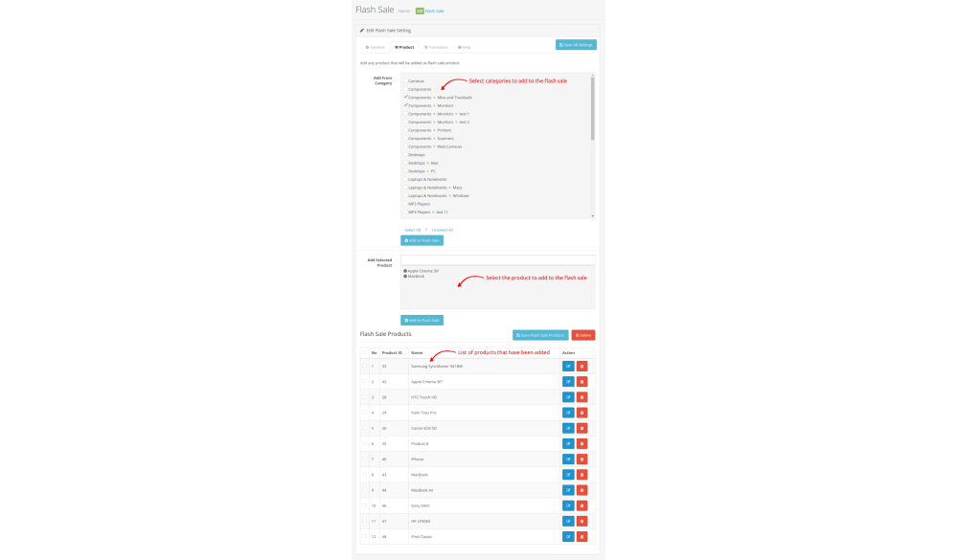This screenshot has width=958, height=560.
Task: Remove Palm Treo Pro using trash icon
Action: tap(582, 413)
